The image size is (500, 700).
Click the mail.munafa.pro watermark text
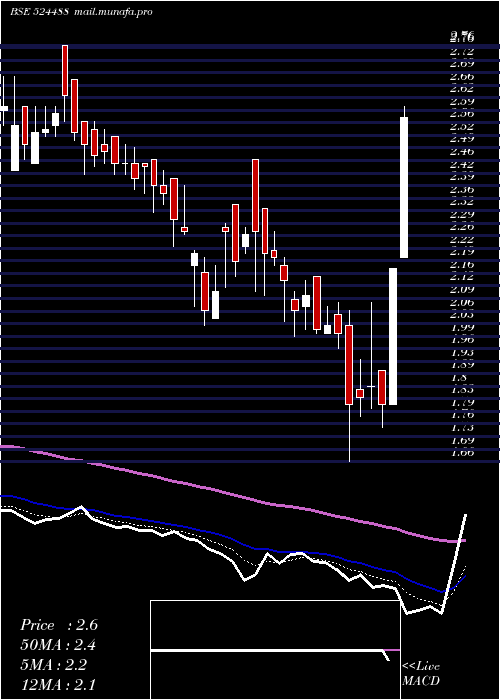coord(112,11)
